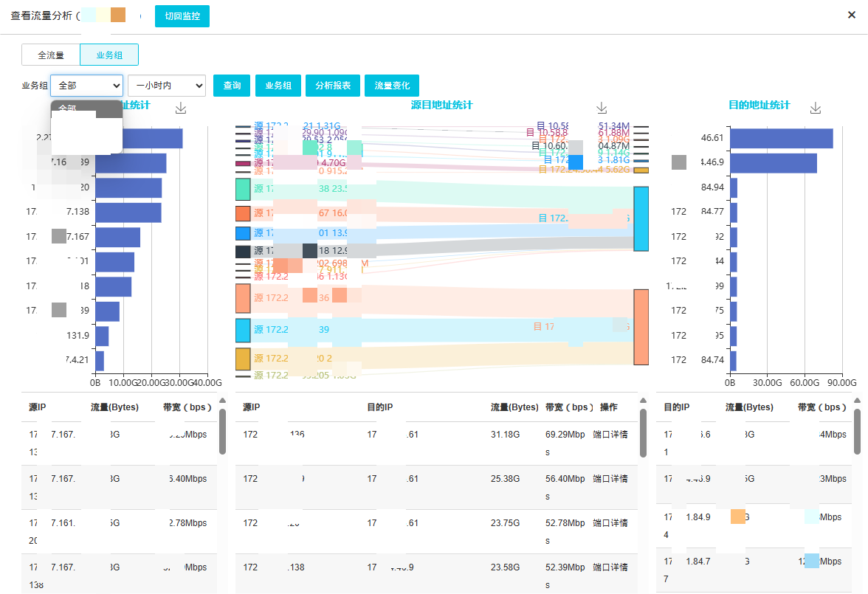Click the 目的IP header in middle table
This screenshot has height=594, width=868.
pyautogui.click(x=379, y=407)
